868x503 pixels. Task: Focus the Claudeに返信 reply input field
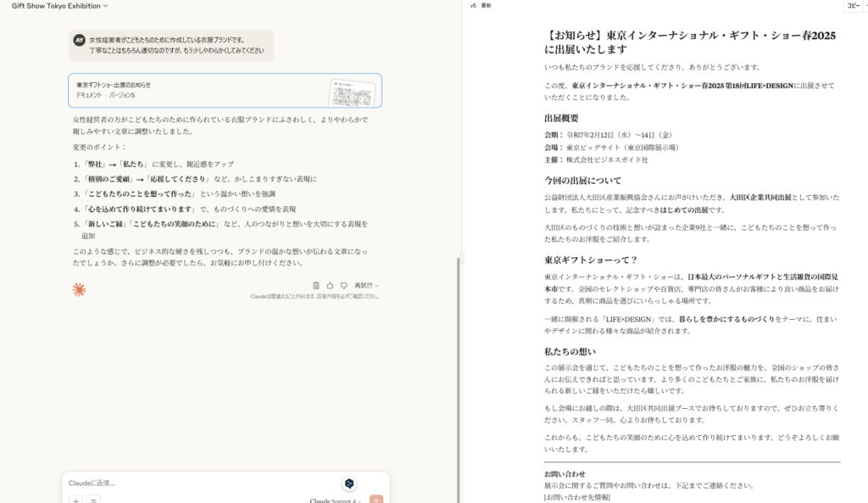(x=195, y=483)
